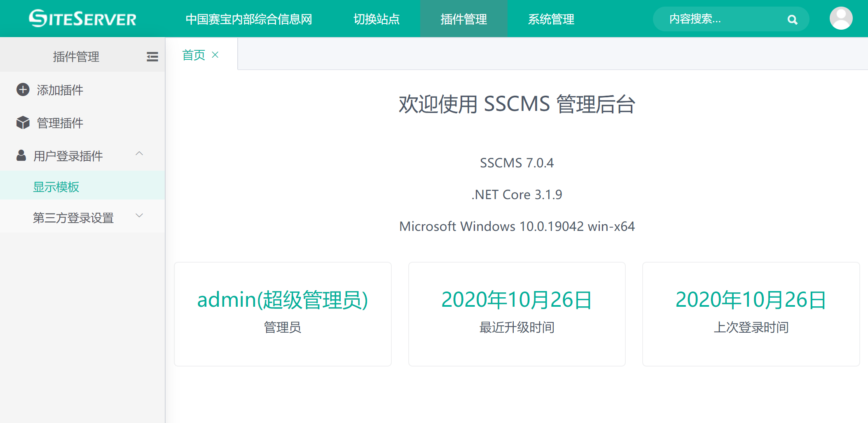Click the 最近升级时间 date card
The width and height of the screenshot is (868, 423).
coord(517,314)
